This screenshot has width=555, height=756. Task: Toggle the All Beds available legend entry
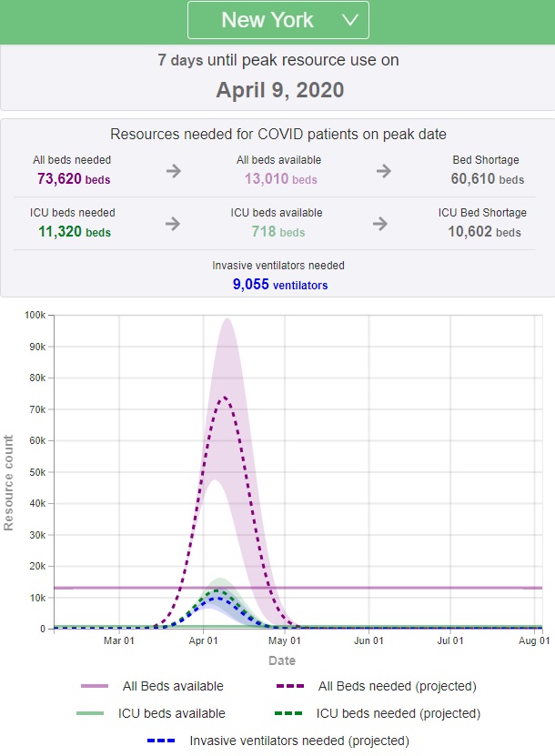point(173,686)
